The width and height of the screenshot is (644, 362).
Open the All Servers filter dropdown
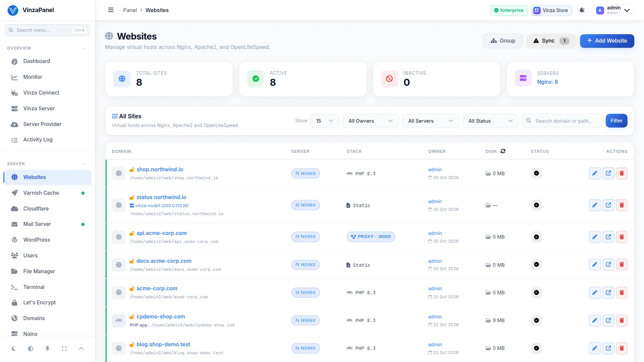point(430,121)
